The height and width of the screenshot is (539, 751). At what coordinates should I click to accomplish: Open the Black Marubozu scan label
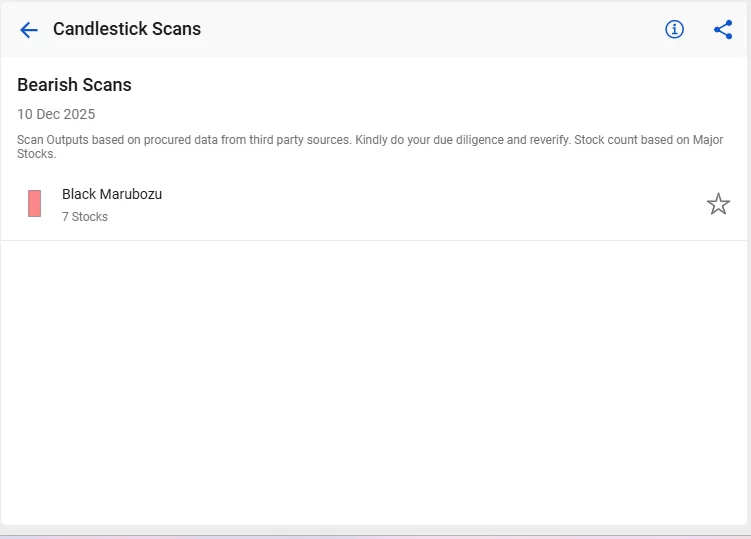click(x=112, y=194)
